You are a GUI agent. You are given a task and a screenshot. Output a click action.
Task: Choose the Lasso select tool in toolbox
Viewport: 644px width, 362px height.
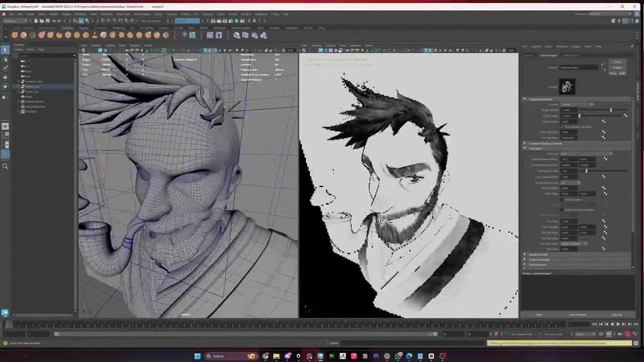point(5,59)
